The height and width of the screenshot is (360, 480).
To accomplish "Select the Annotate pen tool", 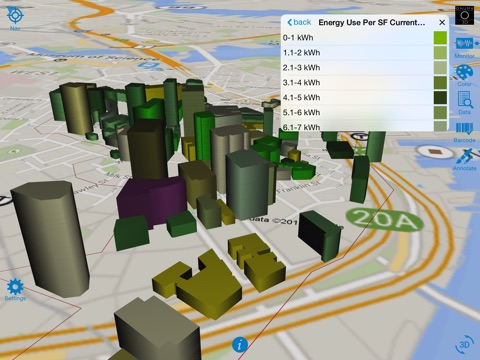I will tap(465, 160).
